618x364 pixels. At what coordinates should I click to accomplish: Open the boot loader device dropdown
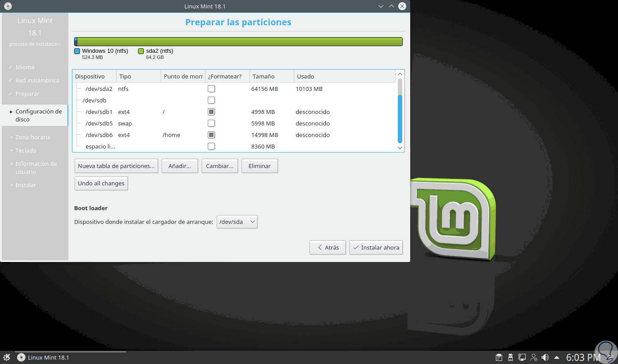pos(237,222)
